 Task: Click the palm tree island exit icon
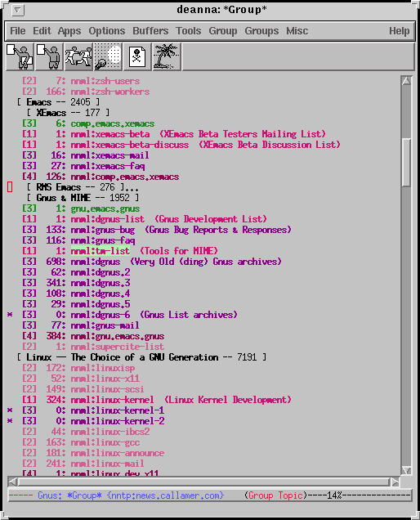pyautogui.click(x=167, y=56)
